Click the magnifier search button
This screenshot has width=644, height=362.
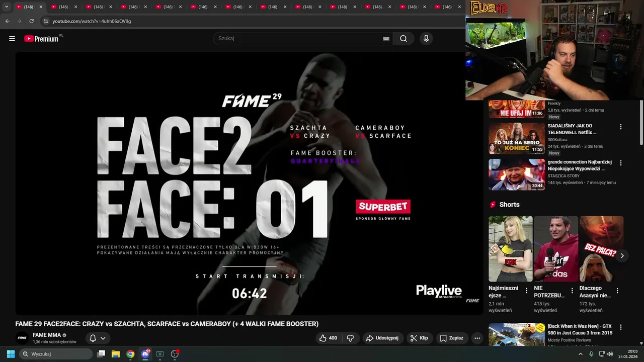click(x=404, y=39)
